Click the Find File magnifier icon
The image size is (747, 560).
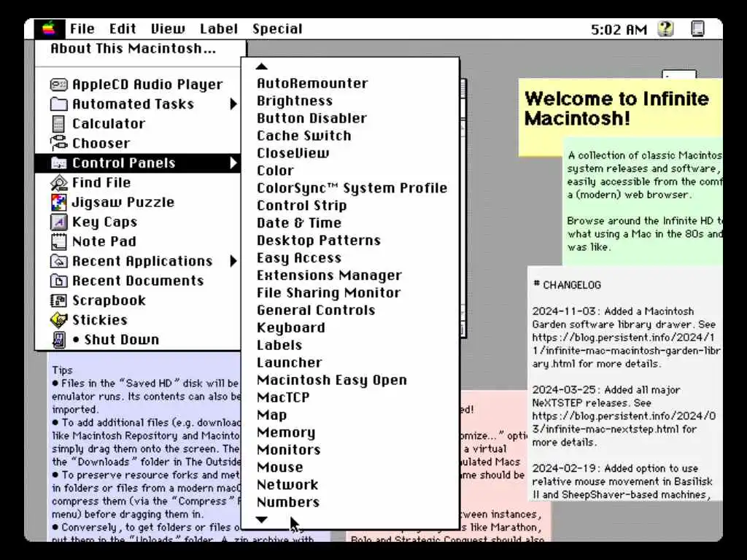[x=58, y=182]
